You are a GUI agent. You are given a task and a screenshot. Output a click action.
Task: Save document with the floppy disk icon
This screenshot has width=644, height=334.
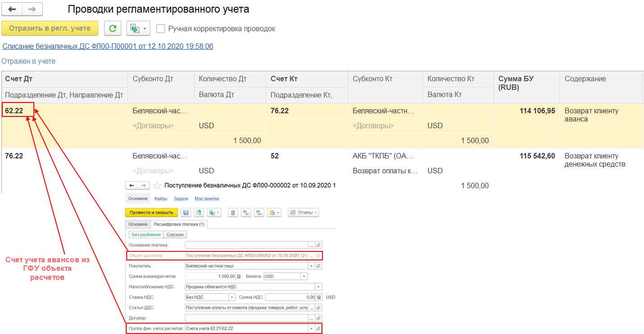click(186, 213)
